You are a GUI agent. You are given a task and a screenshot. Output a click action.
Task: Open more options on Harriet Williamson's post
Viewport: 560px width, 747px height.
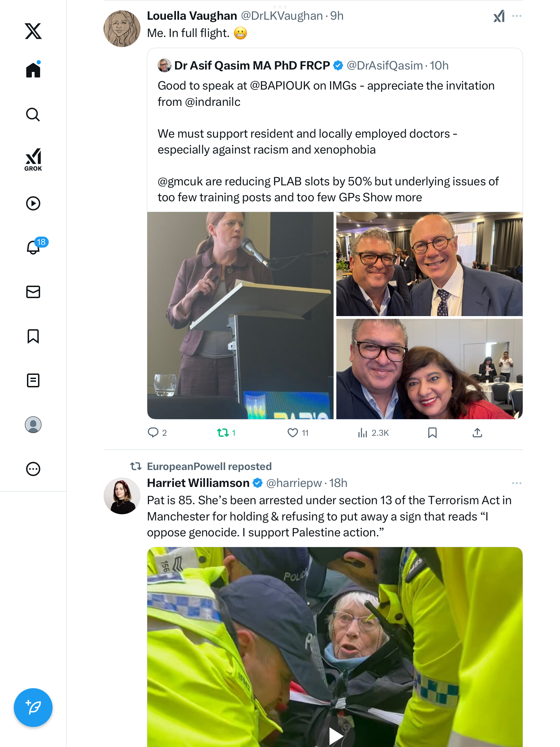pyautogui.click(x=516, y=483)
